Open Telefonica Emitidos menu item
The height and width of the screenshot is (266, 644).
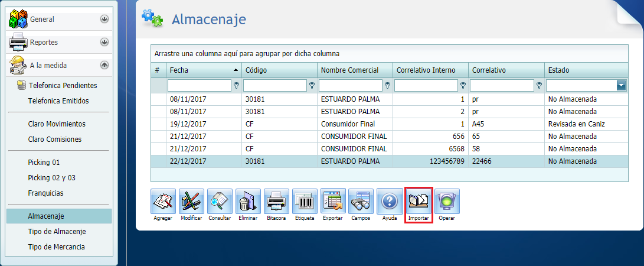click(58, 100)
